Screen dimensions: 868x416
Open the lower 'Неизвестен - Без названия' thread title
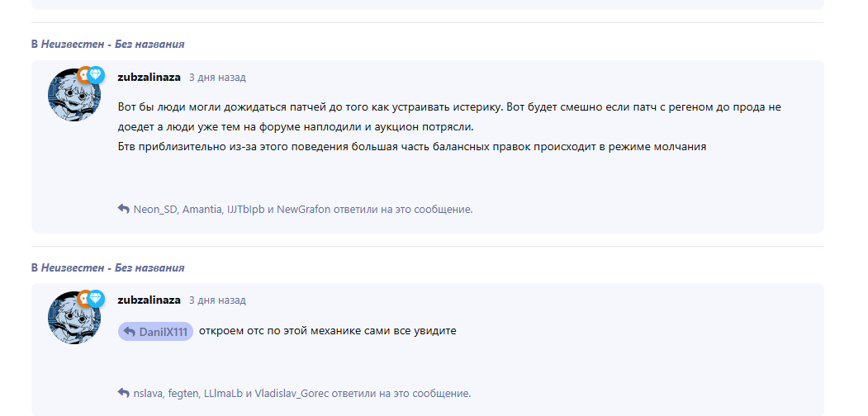[x=112, y=267]
